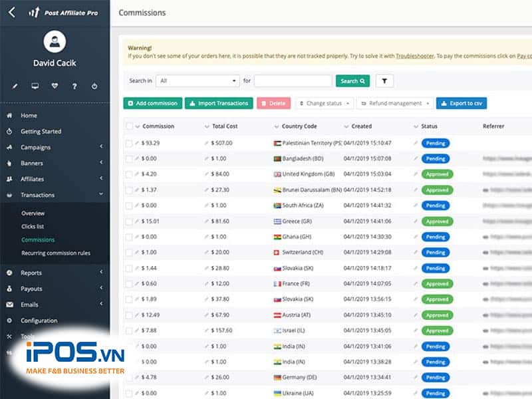The height and width of the screenshot is (399, 532).
Task: Check the row for Palestinian Territory
Action: click(x=129, y=143)
